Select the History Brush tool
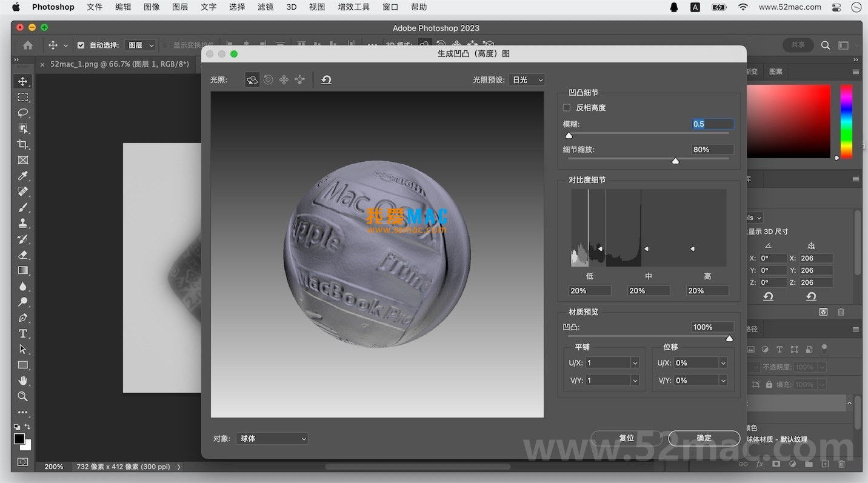The height and width of the screenshot is (483, 868). [x=23, y=239]
